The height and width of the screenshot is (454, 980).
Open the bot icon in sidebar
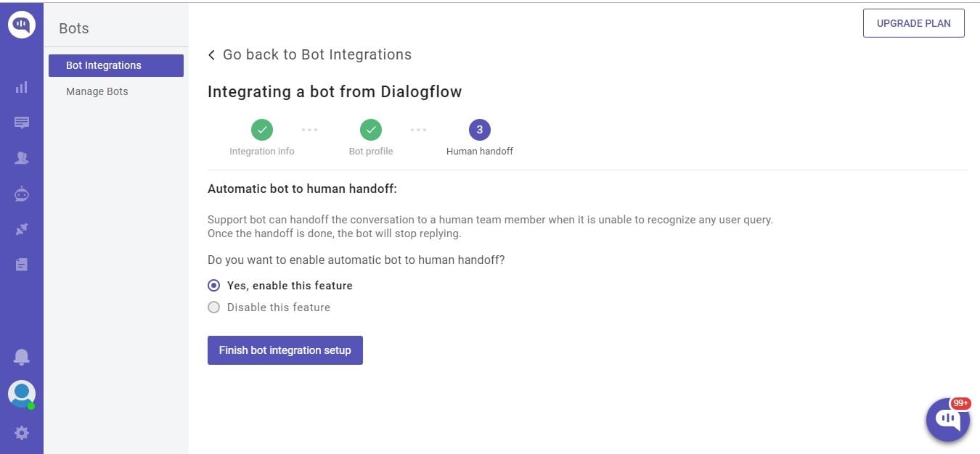(x=22, y=194)
